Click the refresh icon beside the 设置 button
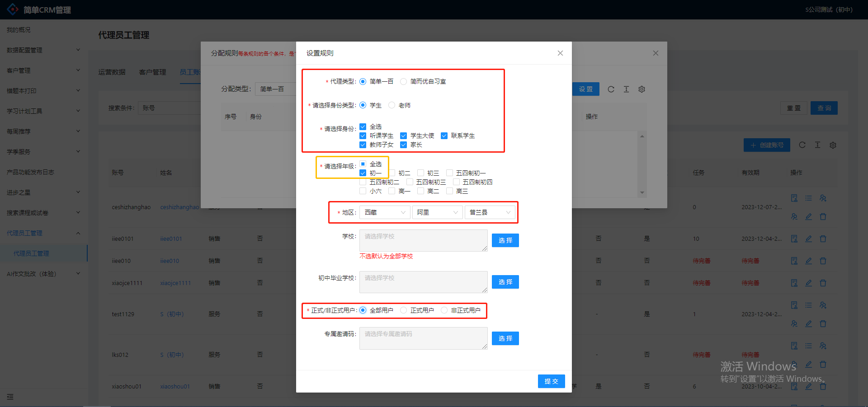Image resolution: width=868 pixels, height=407 pixels. pos(611,89)
